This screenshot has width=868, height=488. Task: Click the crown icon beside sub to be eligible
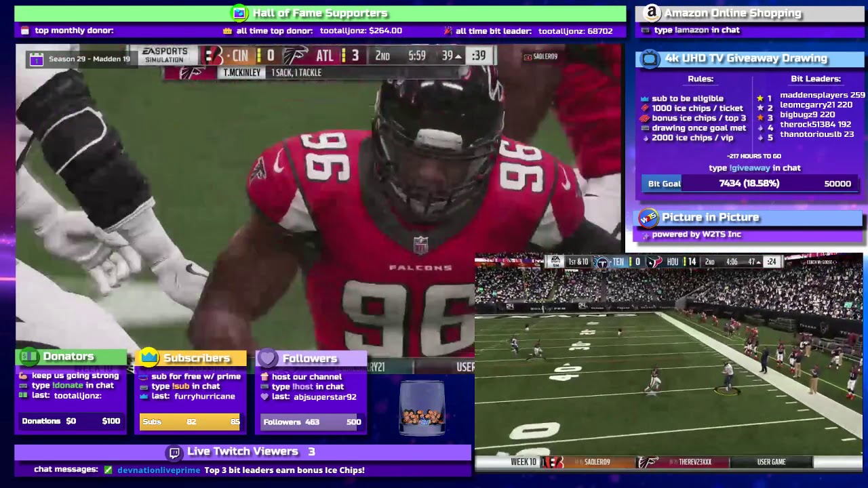(x=645, y=98)
